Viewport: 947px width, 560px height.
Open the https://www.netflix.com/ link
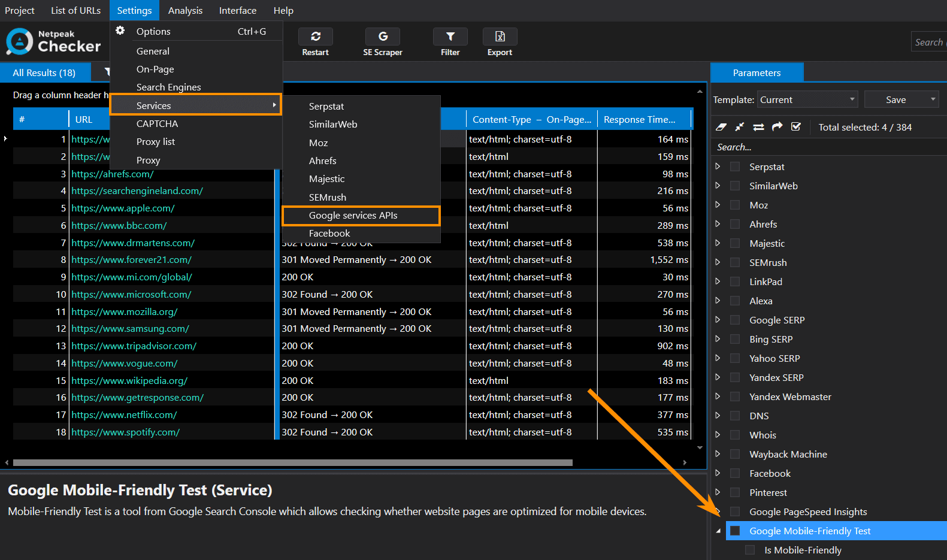(x=124, y=414)
